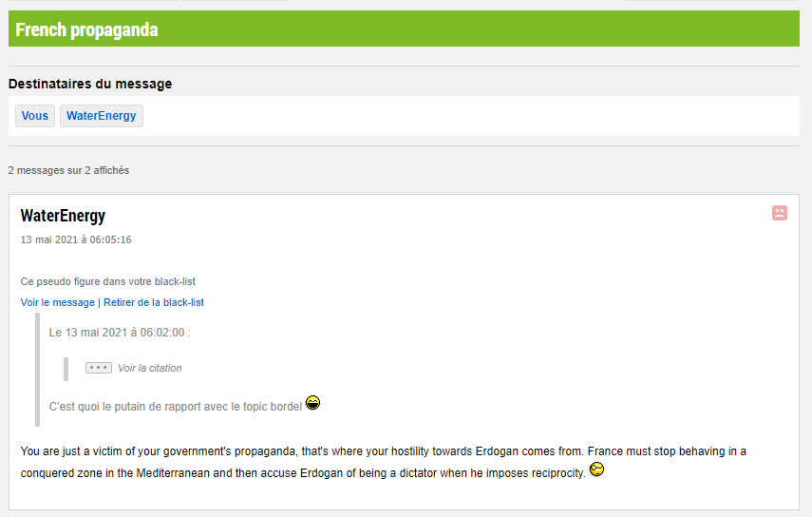Select the "Vous" recipient tag
The height and width of the screenshot is (517, 812).
(35, 116)
